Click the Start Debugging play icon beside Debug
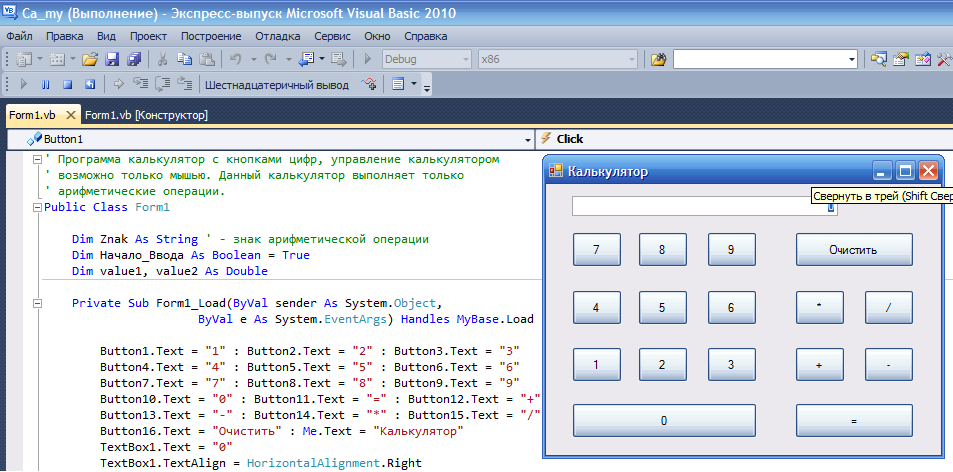The height and width of the screenshot is (472, 953). point(368,60)
